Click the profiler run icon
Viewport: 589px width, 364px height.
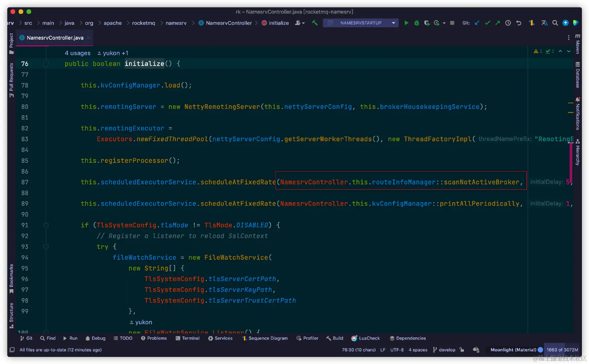437,23
